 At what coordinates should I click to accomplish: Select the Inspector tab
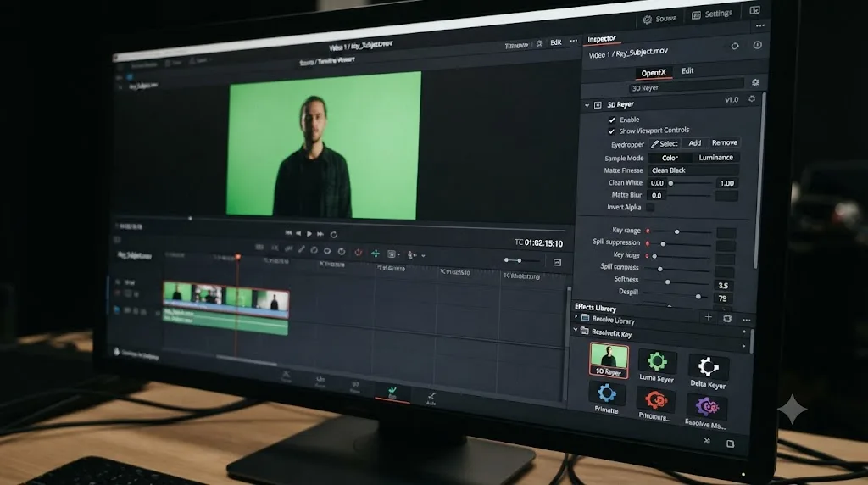[x=602, y=39]
